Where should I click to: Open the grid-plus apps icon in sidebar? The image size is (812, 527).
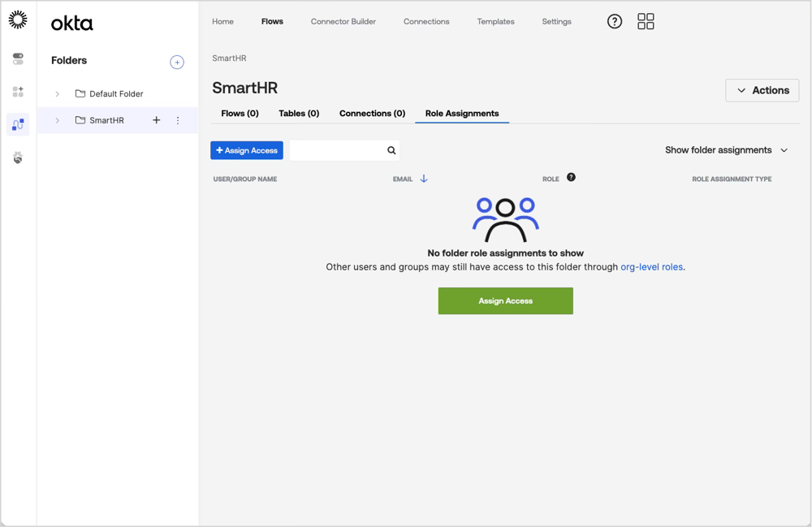(18, 92)
